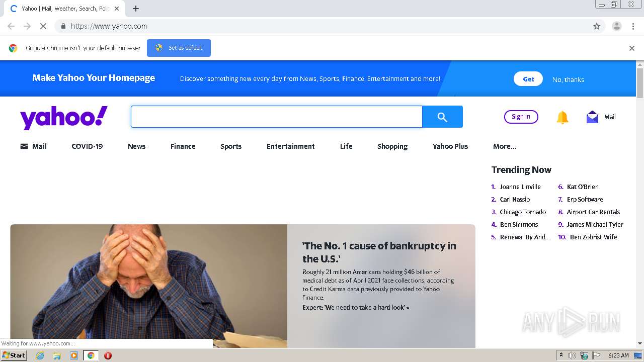Show hidden system tray icons

click(x=561, y=355)
